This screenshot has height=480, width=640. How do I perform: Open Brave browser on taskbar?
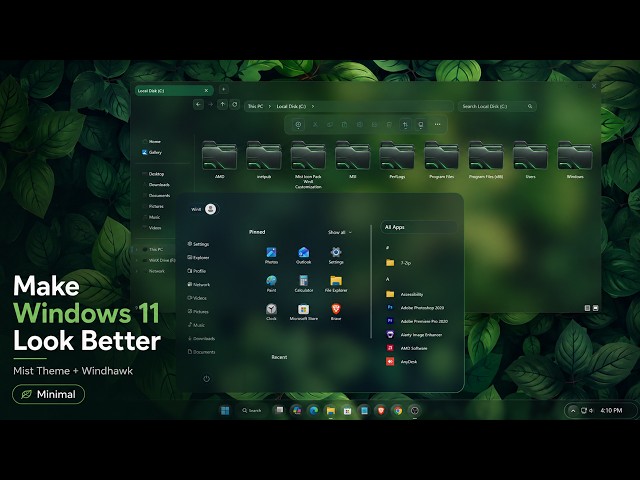point(381,410)
